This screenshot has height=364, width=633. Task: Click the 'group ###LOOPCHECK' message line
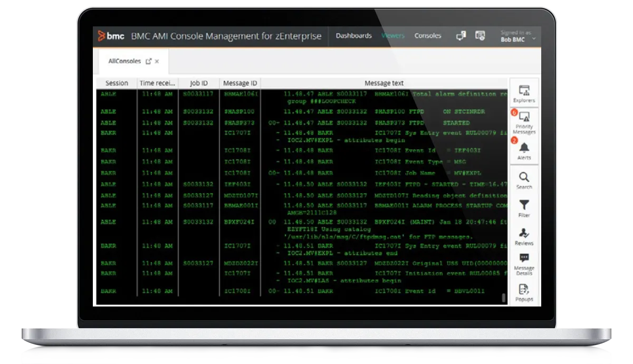321,101
